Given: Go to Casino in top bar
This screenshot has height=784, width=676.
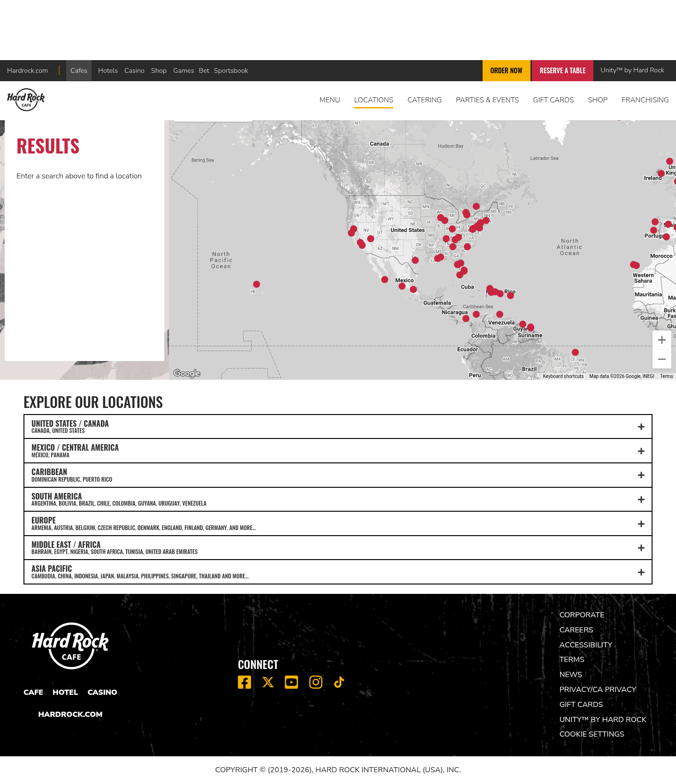Looking at the screenshot, I should tap(134, 70).
